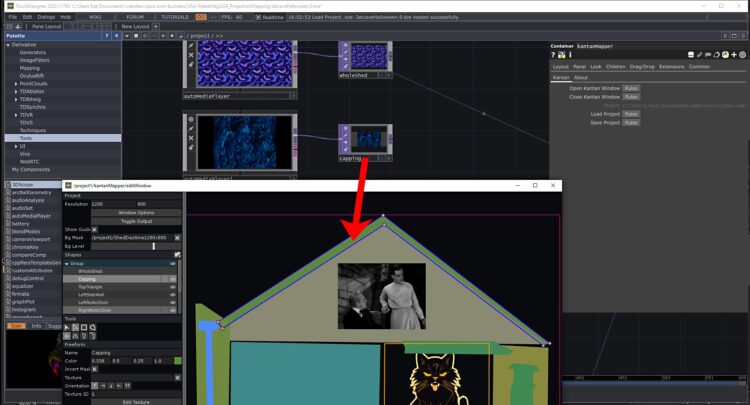
Task: Toggle visibility eye of LeftRollerDoor shape
Action: pyautogui.click(x=173, y=302)
